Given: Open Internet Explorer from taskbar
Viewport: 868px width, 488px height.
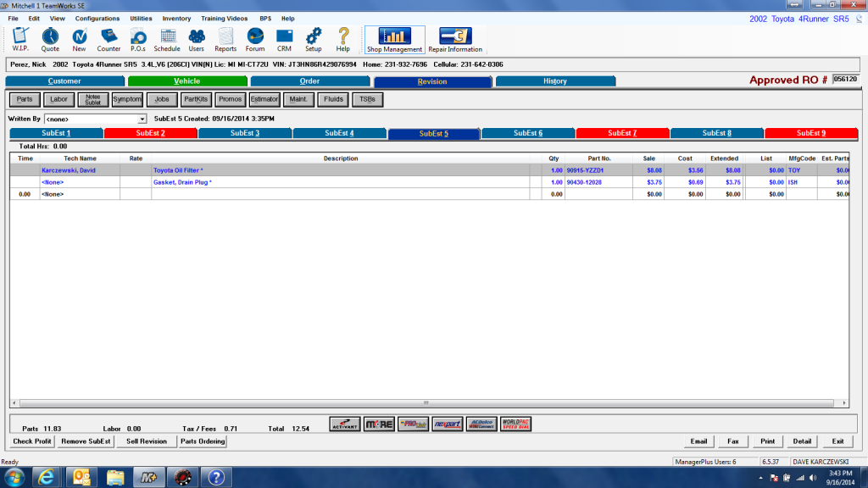Looking at the screenshot, I should coord(47,477).
